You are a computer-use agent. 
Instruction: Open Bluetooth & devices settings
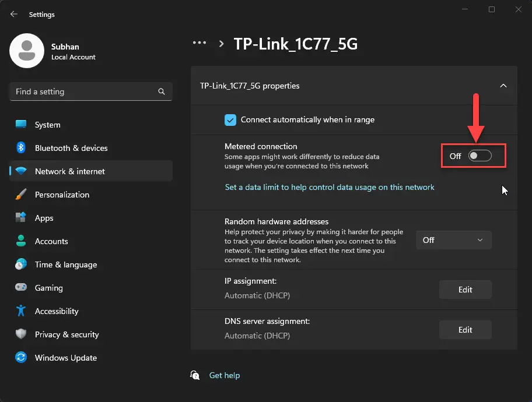point(91,148)
